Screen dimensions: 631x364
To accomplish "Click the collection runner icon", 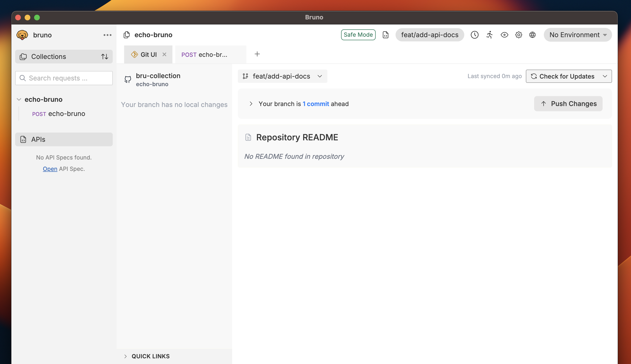I will coord(489,35).
